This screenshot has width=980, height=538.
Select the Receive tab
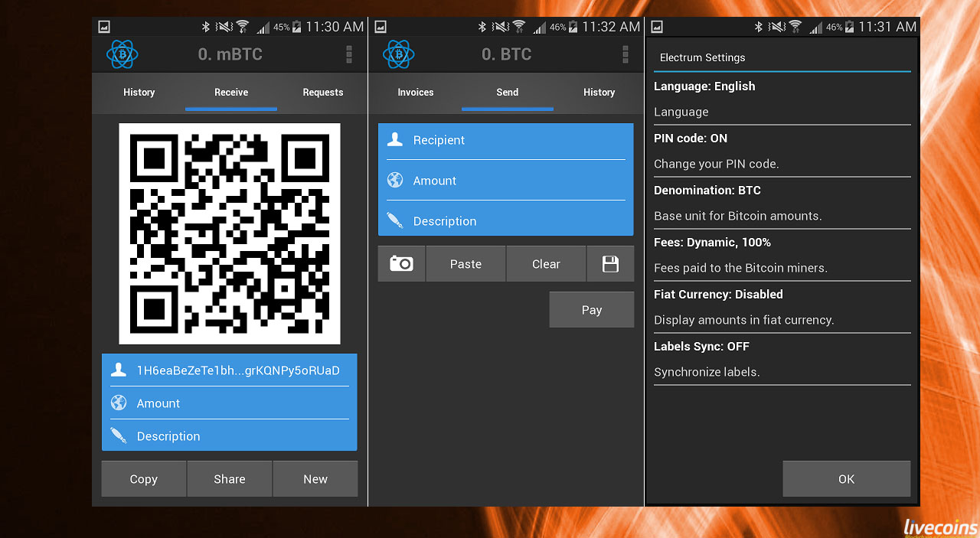click(231, 92)
